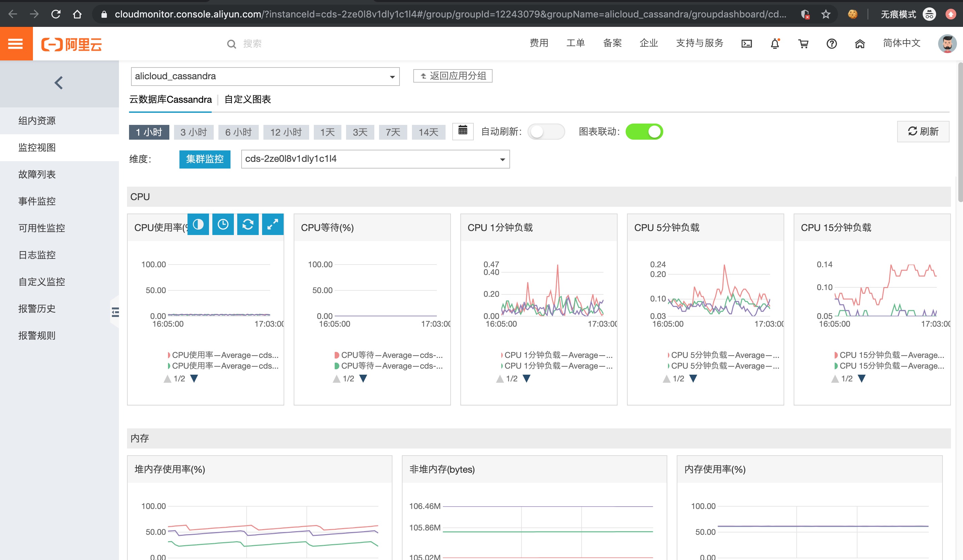Click the 刷新 refresh button
Image resolution: width=963 pixels, height=560 pixels.
923,132
